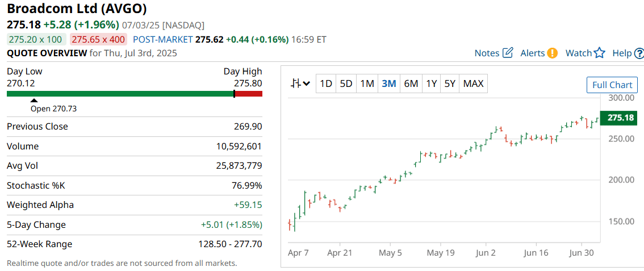Click the realtime quote disclaimer text

122,263
